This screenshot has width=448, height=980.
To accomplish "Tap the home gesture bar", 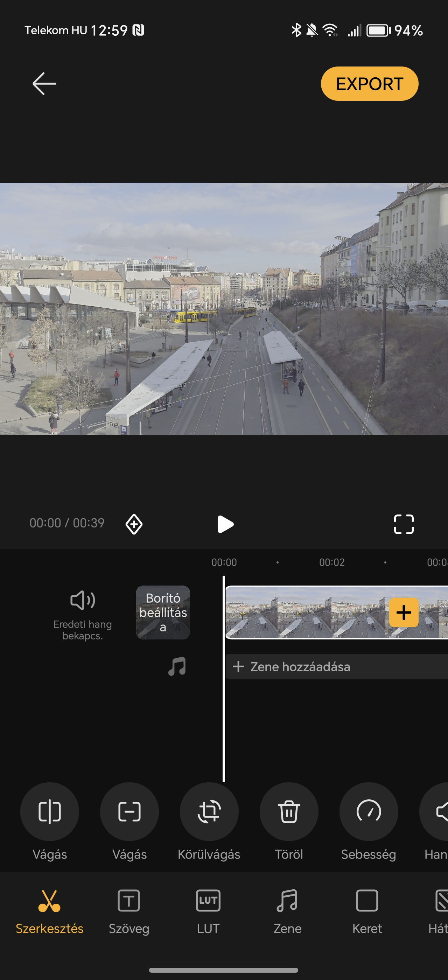I will pyautogui.click(x=224, y=970).
